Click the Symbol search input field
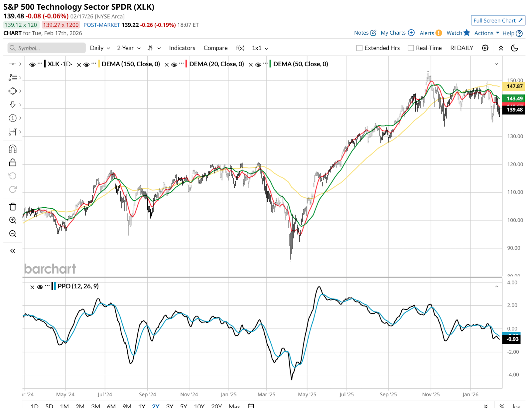The image size is (532, 408). coord(47,48)
